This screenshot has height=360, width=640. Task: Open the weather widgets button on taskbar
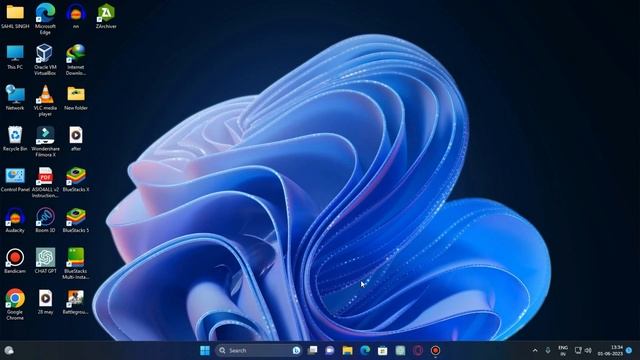click(9, 350)
